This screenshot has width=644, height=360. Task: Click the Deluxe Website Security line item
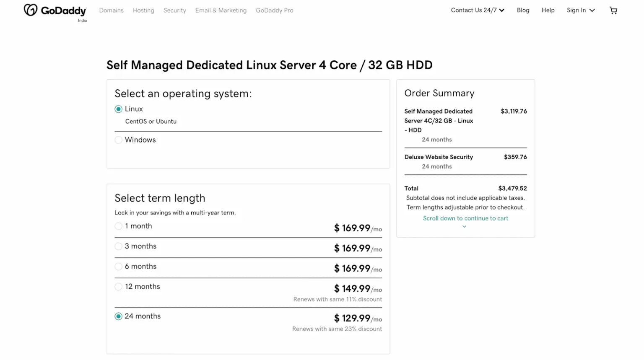click(x=439, y=157)
